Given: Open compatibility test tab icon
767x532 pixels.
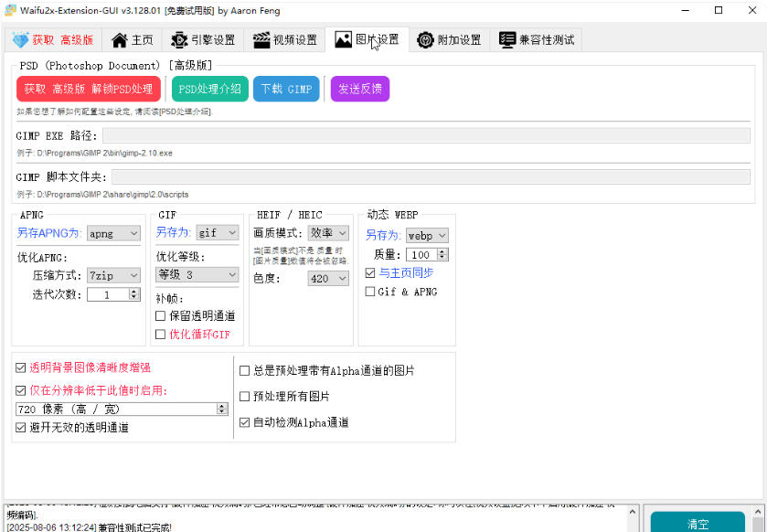Looking at the screenshot, I should coord(507,40).
